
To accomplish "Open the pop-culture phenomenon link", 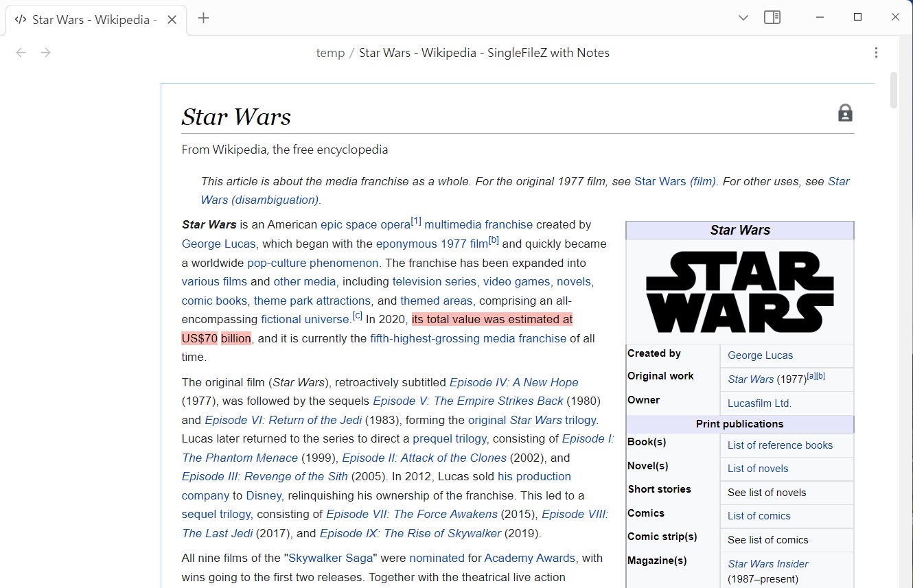I will tap(313, 263).
